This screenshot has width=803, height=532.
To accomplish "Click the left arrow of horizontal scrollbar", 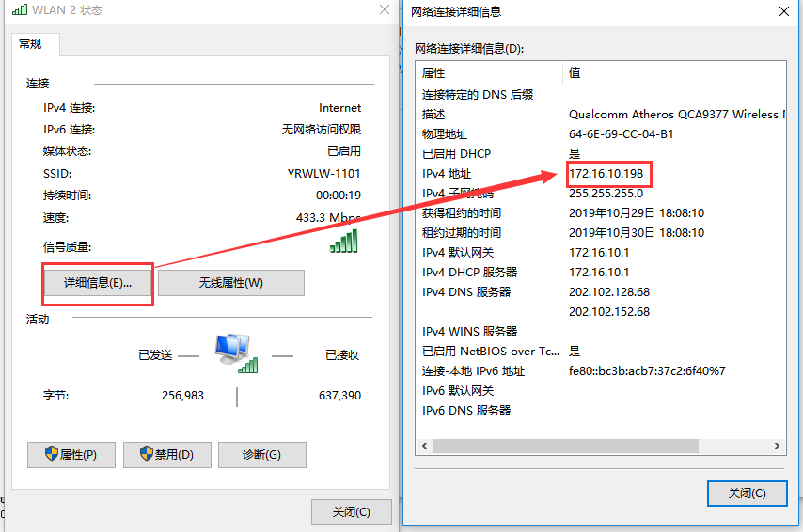I will pos(424,447).
